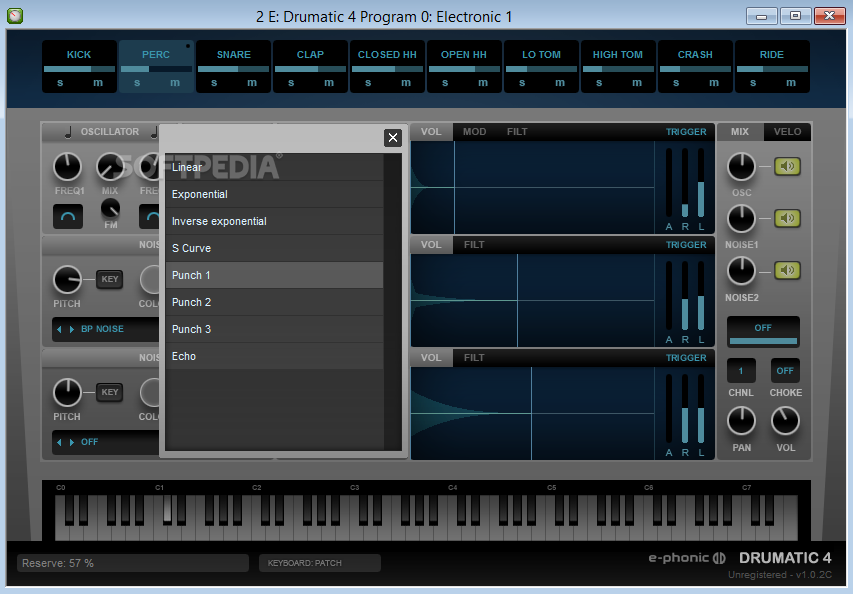Screen dimensions: 853x594
Task: Click the FM knob
Action: point(110,208)
